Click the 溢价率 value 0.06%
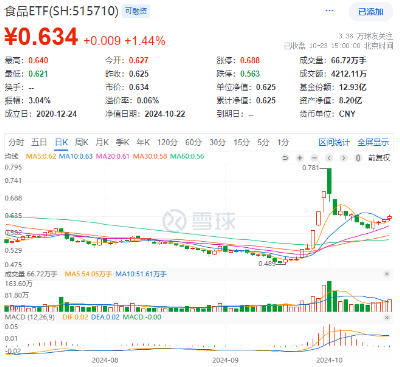 pos(148,100)
